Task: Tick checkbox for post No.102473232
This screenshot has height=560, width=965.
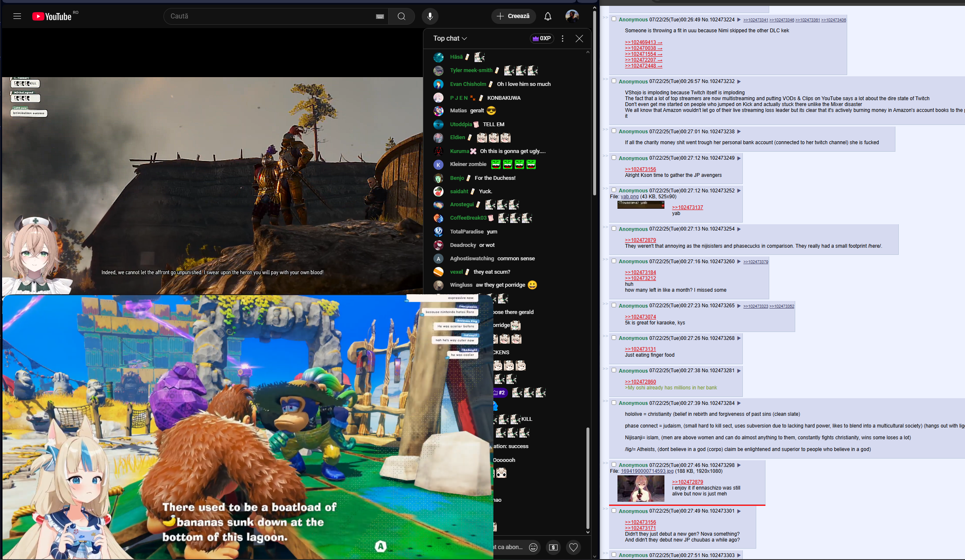Action: pyautogui.click(x=614, y=81)
